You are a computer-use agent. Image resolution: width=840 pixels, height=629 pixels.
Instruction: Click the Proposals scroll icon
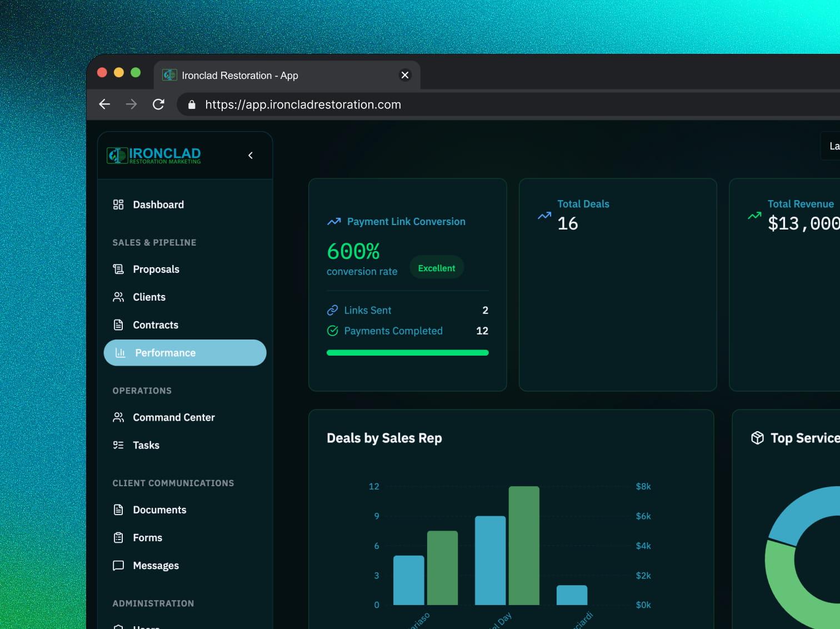click(x=118, y=269)
